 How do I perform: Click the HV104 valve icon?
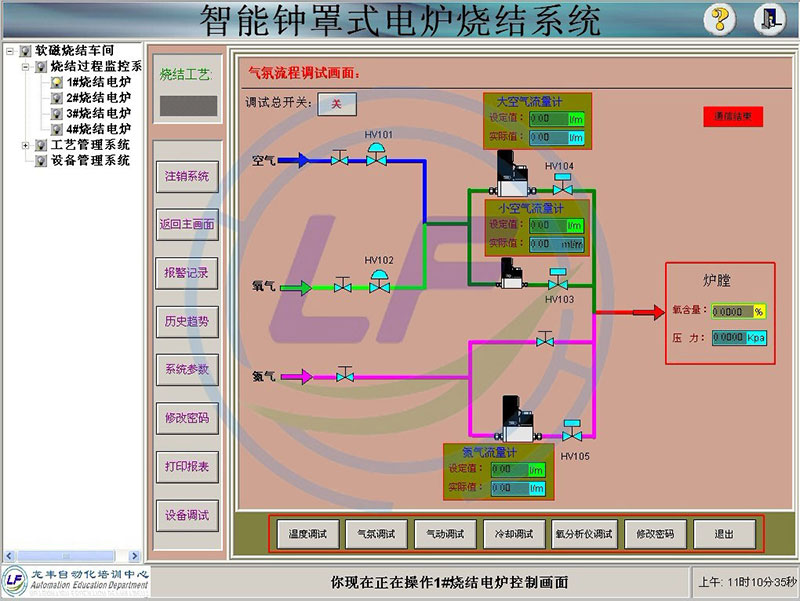coord(563,186)
